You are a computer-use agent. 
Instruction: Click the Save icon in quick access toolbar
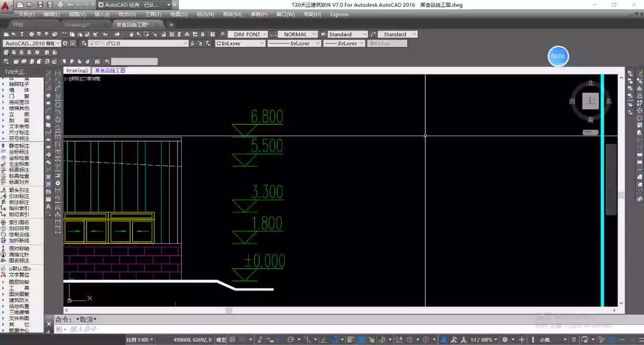40,5
